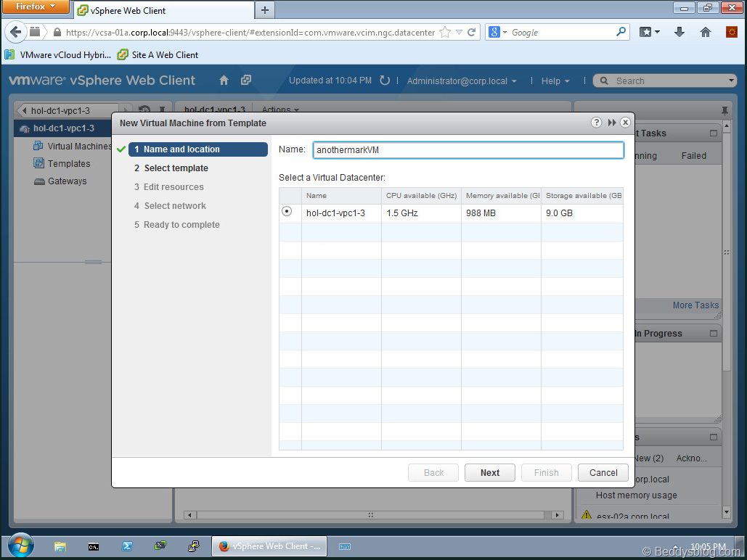747x560 pixels.
Task: Open a new Firefox tab
Action: (265, 10)
